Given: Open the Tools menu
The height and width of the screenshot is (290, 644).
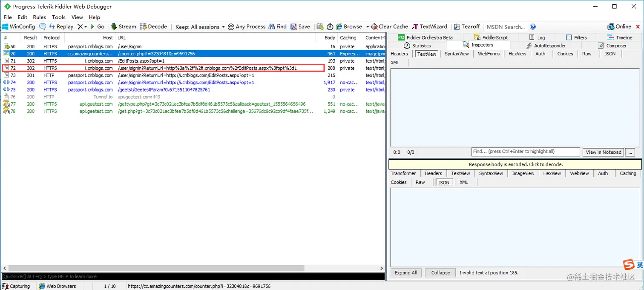Looking at the screenshot, I should tap(59, 17).
